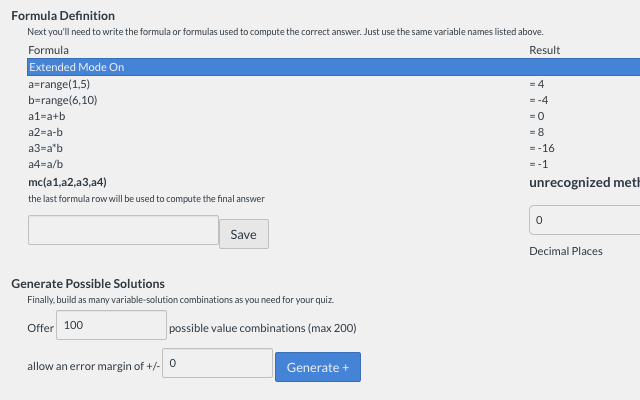640x400 pixels.
Task: Click the unrecognized method result text
Action: pos(583,183)
